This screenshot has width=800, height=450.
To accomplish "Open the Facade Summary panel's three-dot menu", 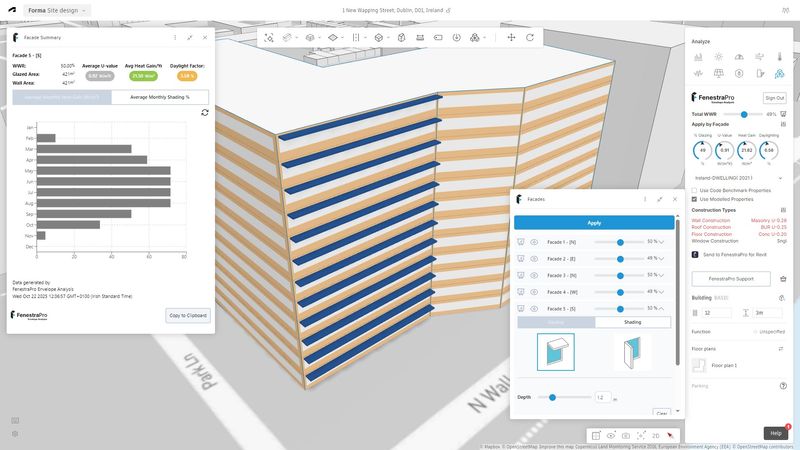I will (x=175, y=37).
